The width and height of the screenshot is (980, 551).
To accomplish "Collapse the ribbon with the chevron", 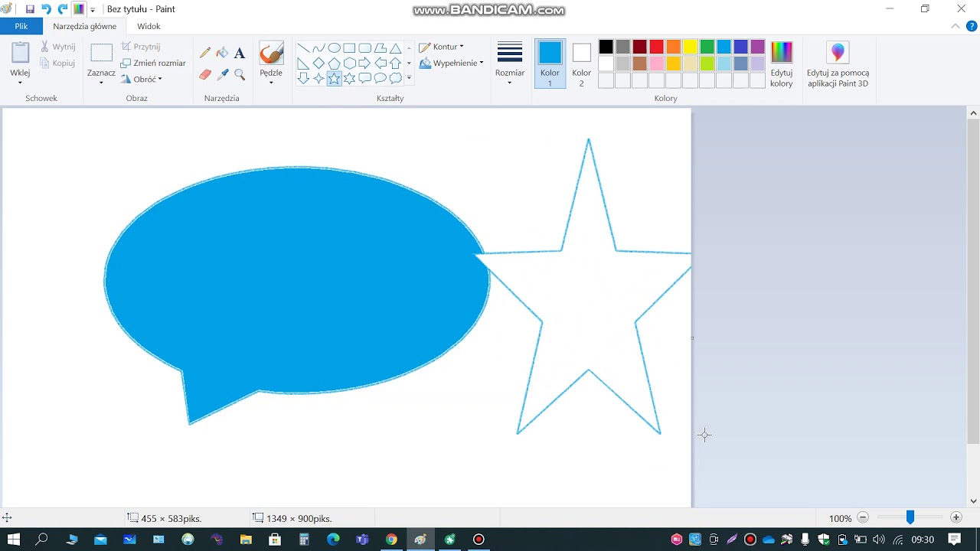I will [x=955, y=26].
